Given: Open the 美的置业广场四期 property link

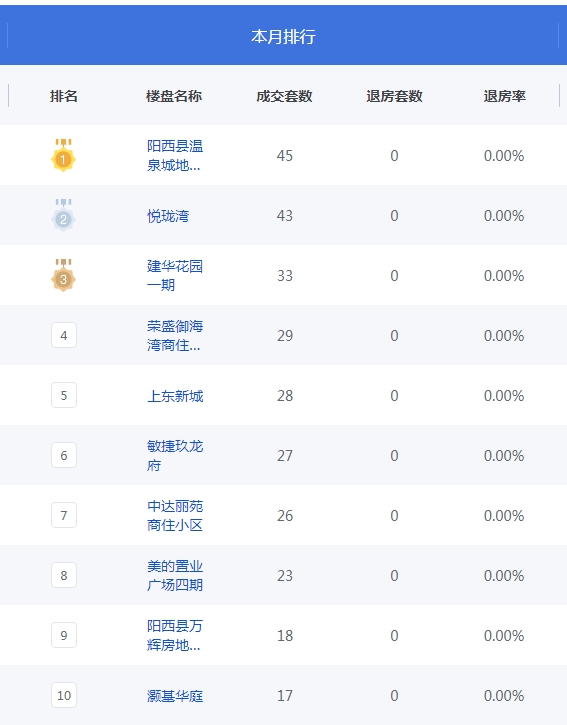Looking at the screenshot, I should point(175,576).
